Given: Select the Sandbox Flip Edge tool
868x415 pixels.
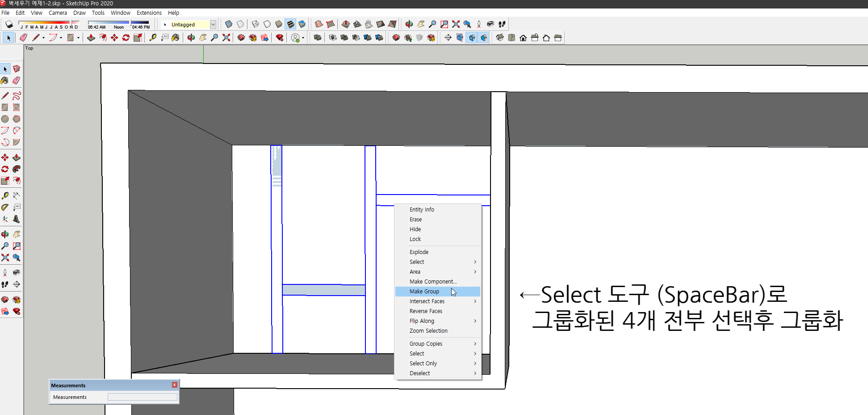Looking at the screenshot, I should [x=392, y=24].
